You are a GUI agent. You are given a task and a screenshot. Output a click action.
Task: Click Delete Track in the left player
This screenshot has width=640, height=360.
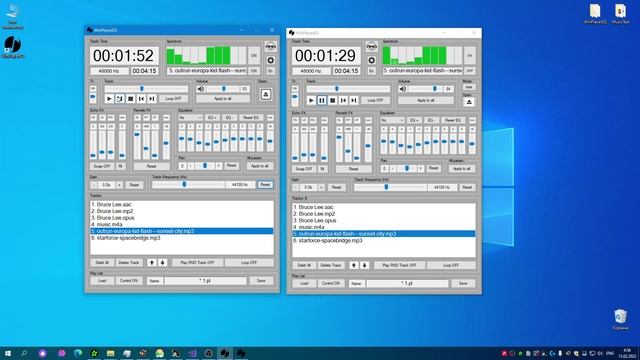point(129,262)
